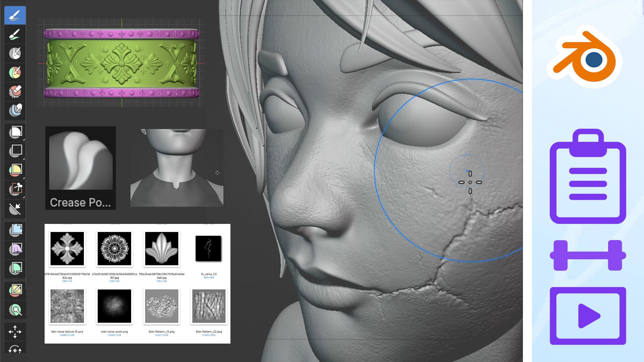
Task: Select the Mask by Color tool
Action: point(15,309)
